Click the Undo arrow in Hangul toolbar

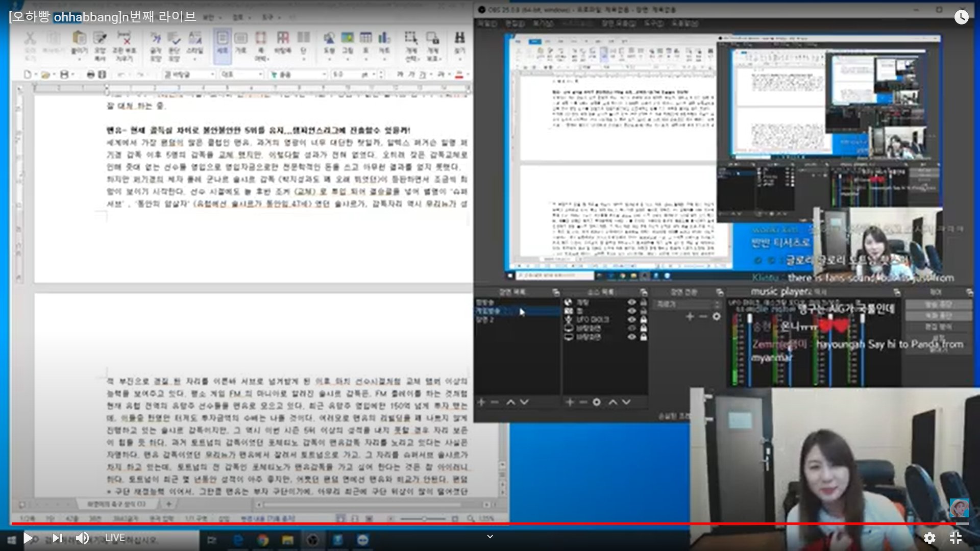[121, 74]
